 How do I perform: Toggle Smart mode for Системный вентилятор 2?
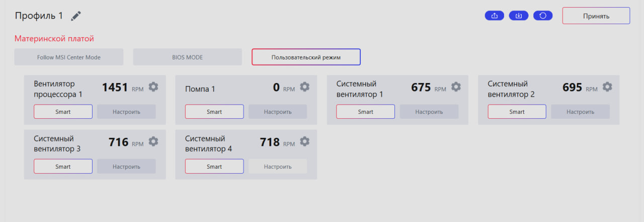(517, 112)
